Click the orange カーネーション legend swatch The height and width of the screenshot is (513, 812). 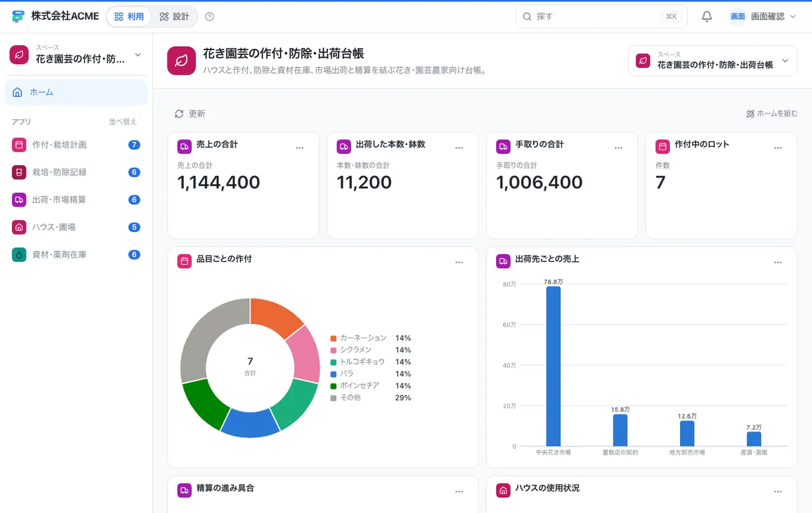pos(333,338)
